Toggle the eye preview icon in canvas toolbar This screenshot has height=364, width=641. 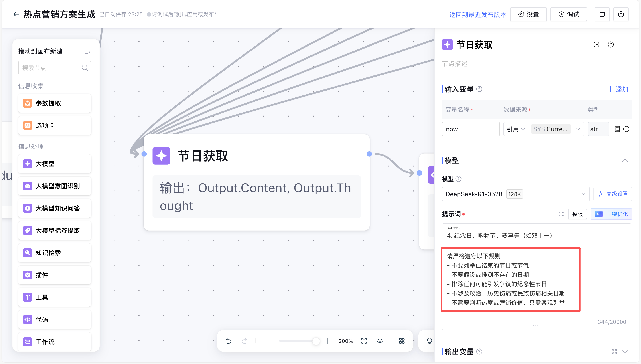click(380, 341)
